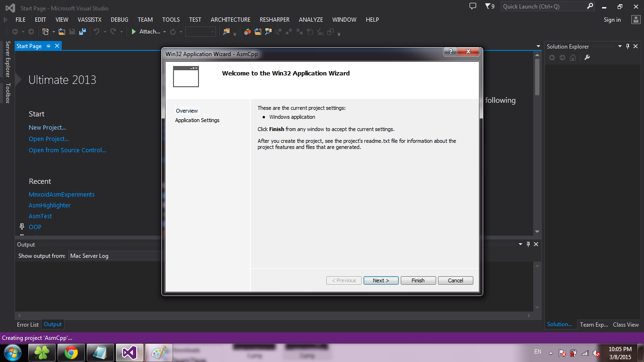Click the EN language indicator in taskbar

pos(537,352)
